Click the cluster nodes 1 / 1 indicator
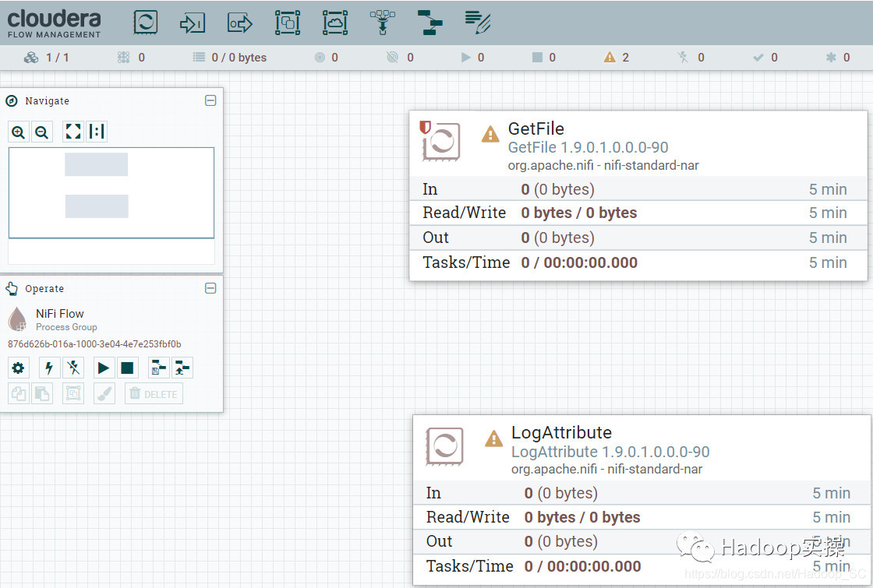This screenshot has height=588, width=873. coord(47,58)
